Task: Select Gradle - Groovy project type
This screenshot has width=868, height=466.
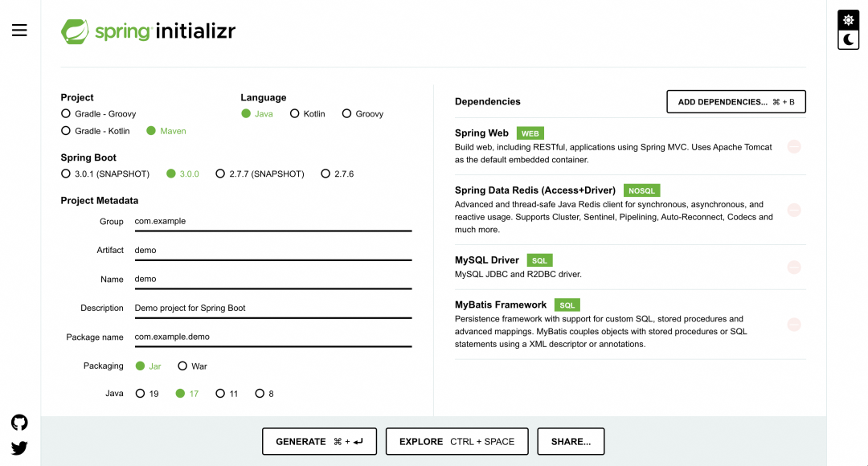Action: (66, 114)
